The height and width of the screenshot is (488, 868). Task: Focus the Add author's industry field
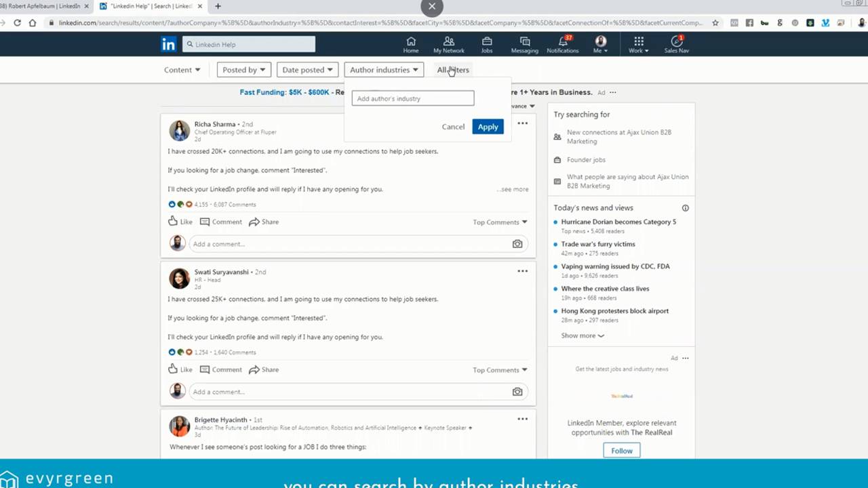pos(413,98)
